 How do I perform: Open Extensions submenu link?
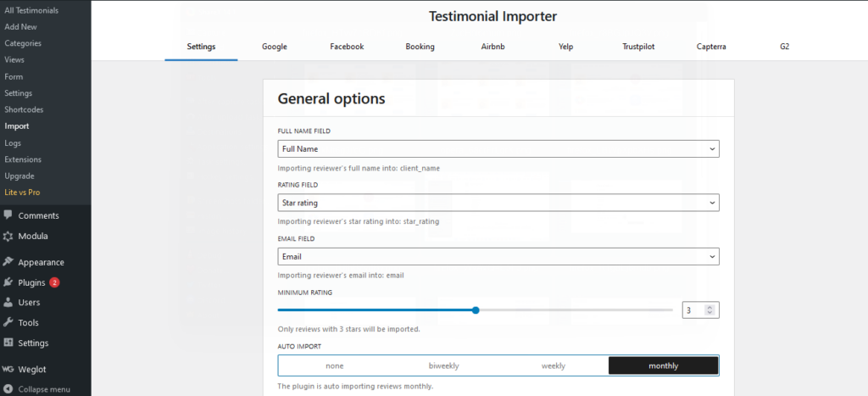(x=23, y=159)
